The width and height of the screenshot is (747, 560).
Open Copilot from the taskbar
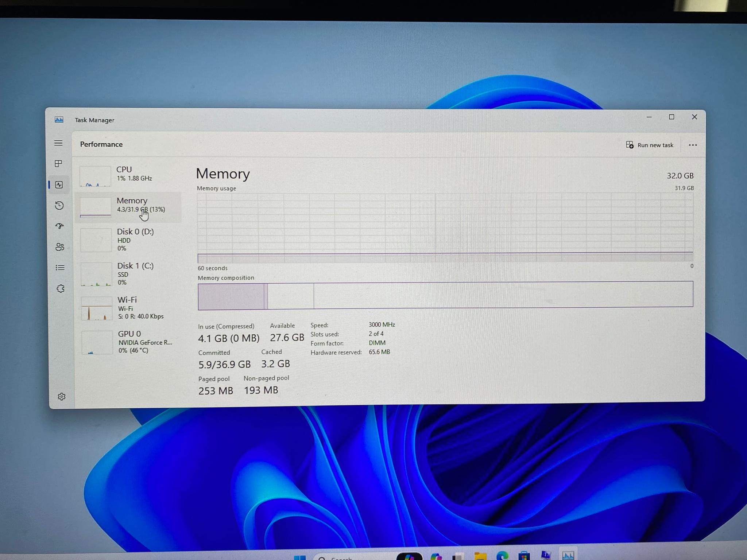click(436, 556)
